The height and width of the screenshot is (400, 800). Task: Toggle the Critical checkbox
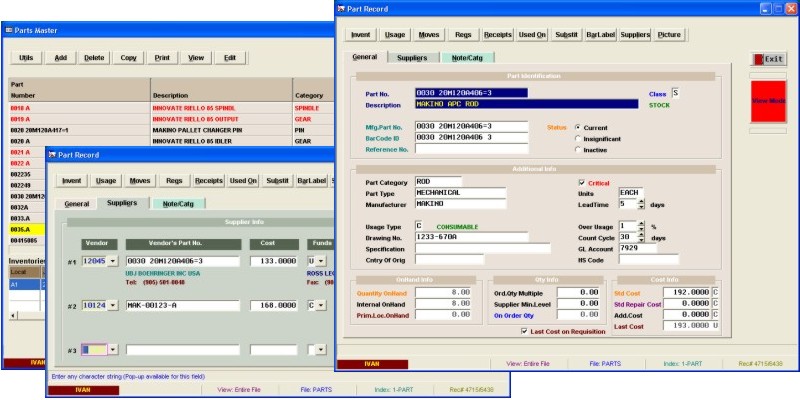tap(582, 182)
